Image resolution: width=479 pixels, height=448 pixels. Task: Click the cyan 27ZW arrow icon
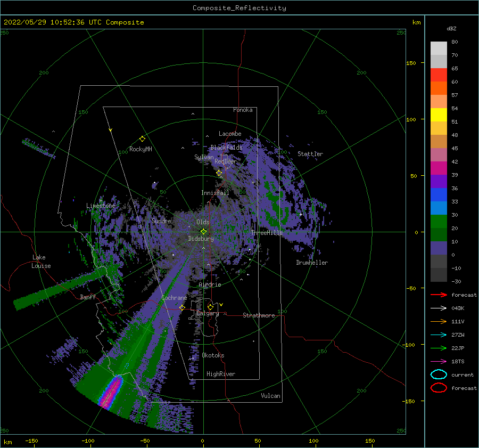tap(439, 335)
